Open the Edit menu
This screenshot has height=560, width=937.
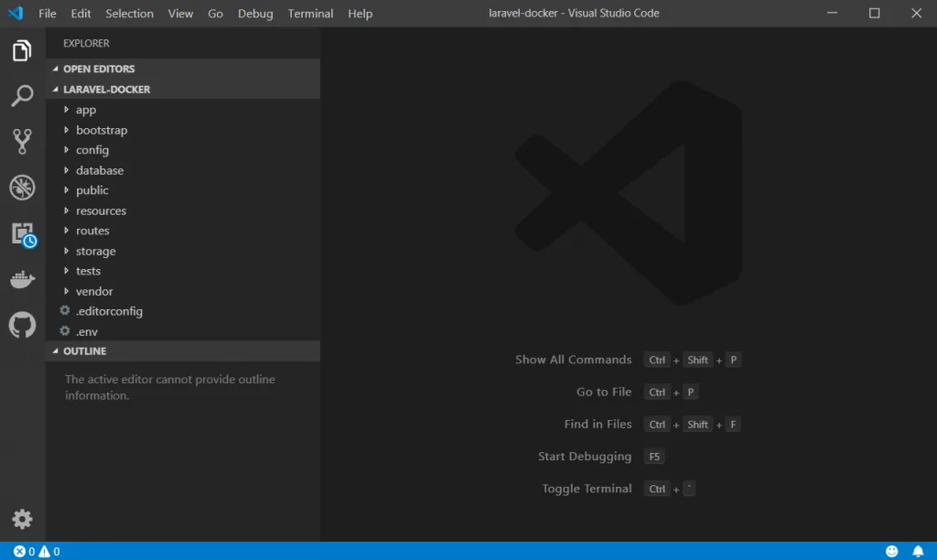pyautogui.click(x=81, y=13)
